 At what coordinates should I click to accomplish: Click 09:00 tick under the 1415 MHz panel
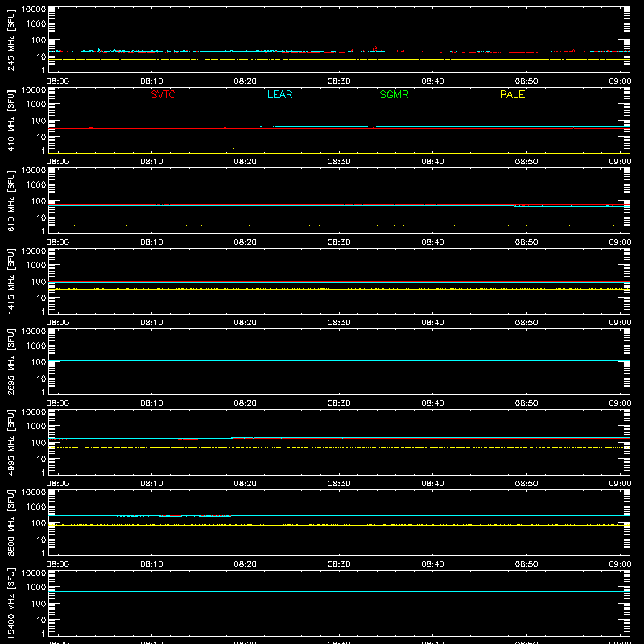point(620,323)
